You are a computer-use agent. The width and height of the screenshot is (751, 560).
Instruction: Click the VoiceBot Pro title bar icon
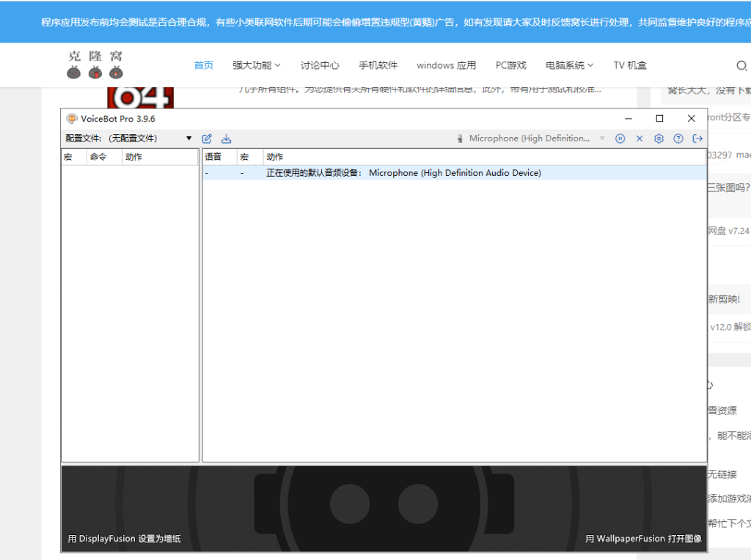(72, 119)
